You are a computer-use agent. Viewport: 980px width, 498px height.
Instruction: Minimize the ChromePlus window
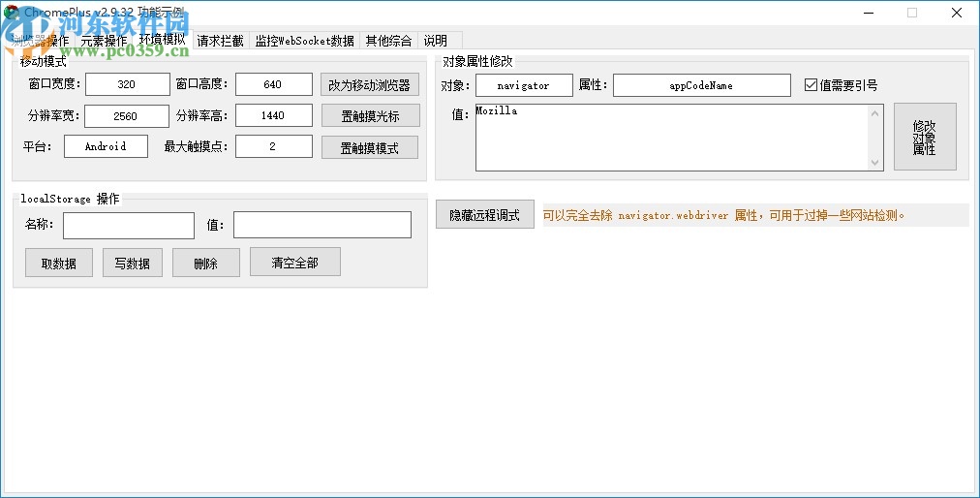[869, 13]
